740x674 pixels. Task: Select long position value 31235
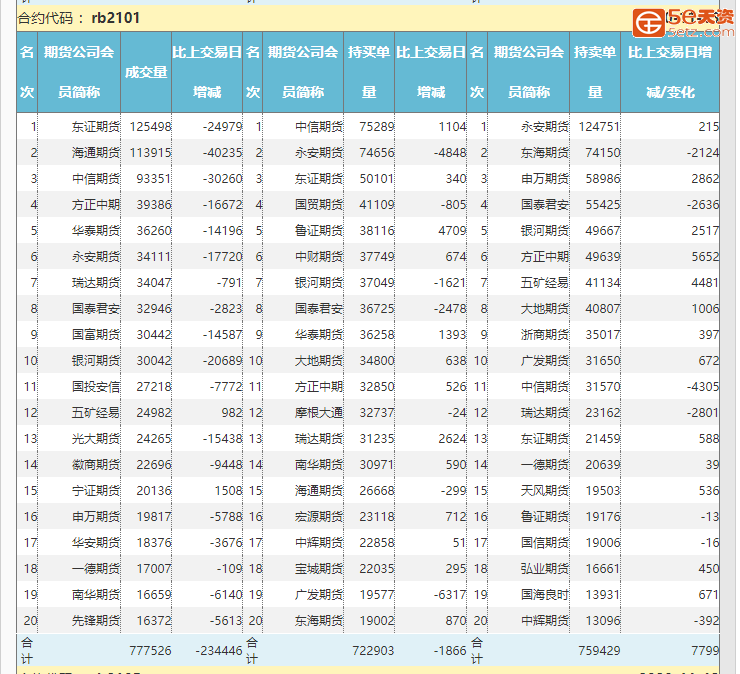click(377, 438)
